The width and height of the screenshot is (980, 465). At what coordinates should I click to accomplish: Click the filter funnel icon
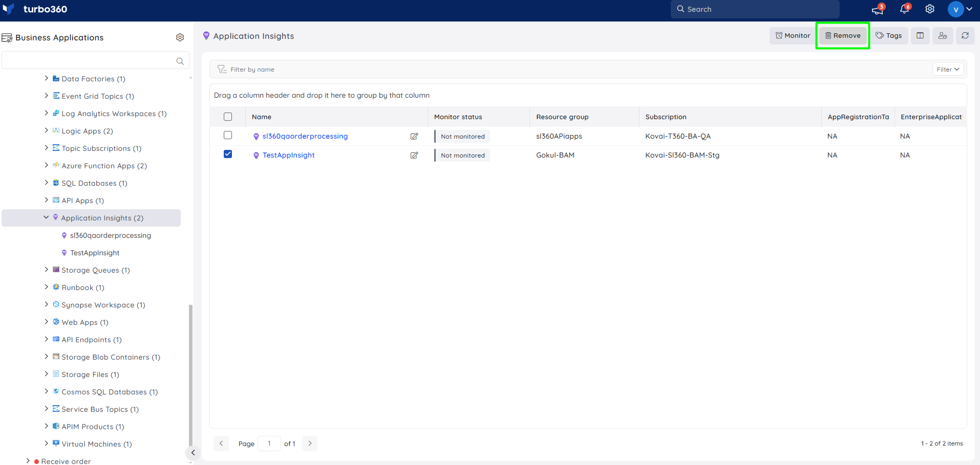coord(222,69)
